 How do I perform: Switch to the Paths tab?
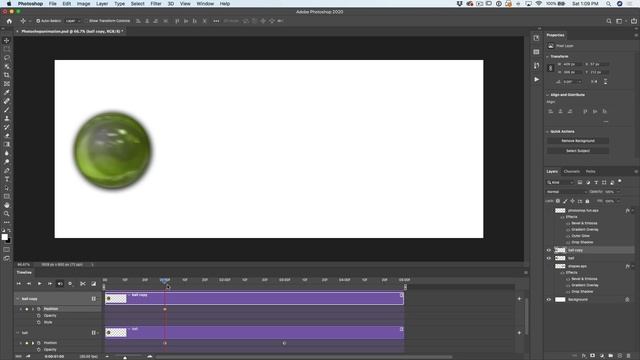[x=590, y=171]
